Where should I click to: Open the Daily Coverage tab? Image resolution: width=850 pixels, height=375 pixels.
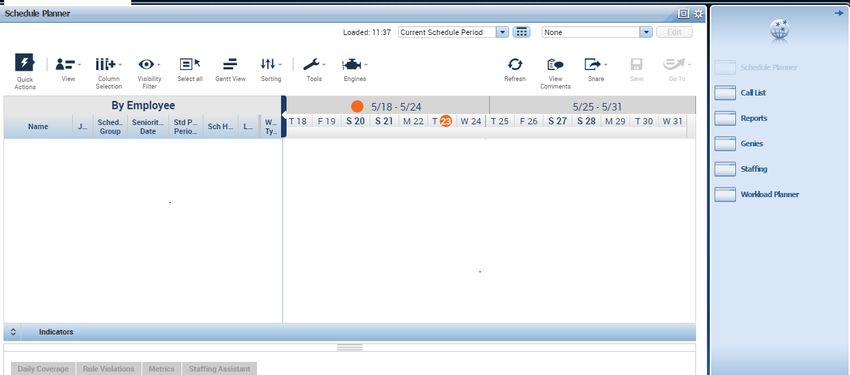click(x=43, y=368)
